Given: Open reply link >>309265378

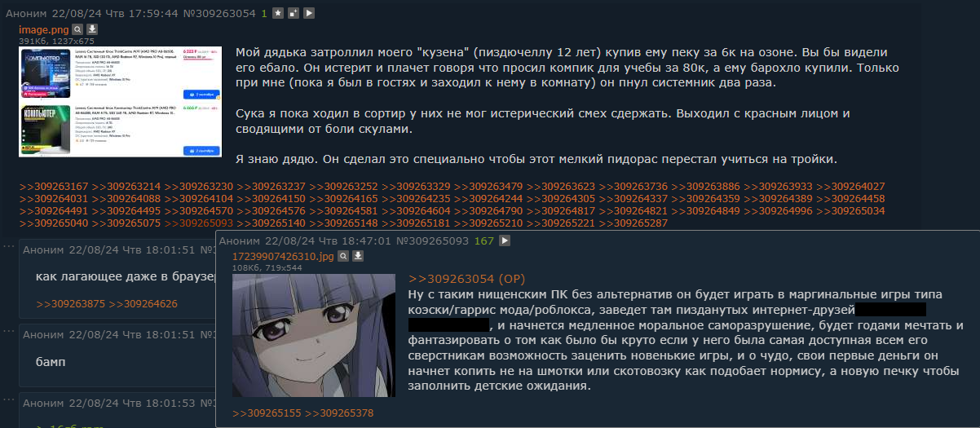Looking at the screenshot, I should 339,413.
